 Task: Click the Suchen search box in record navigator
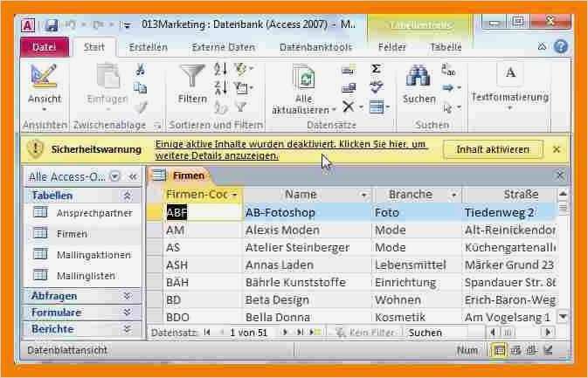click(443, 333)
